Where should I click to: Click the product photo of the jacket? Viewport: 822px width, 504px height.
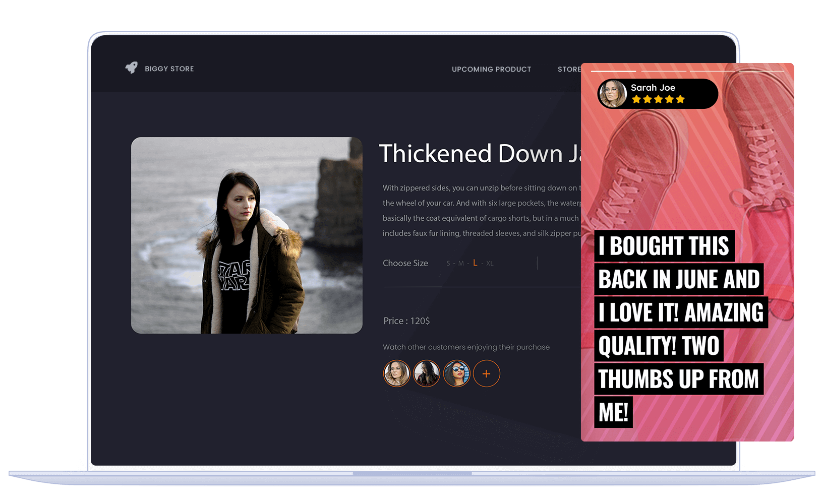pyautogui.click(x=247, y=235)
